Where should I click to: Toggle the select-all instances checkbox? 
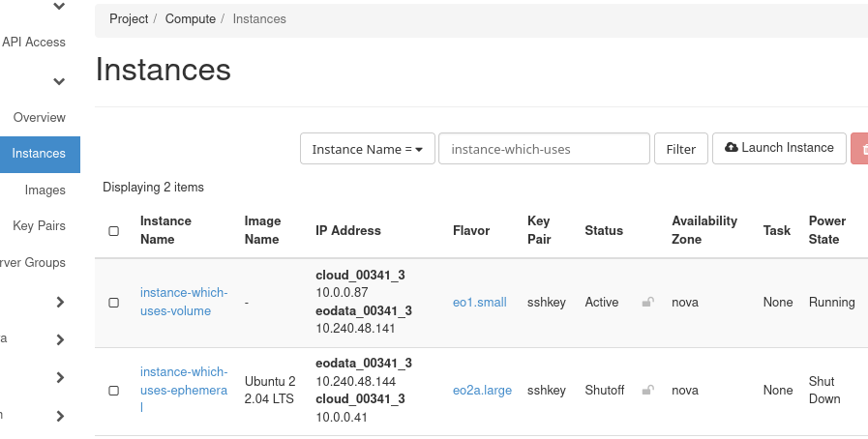point(114,231)
